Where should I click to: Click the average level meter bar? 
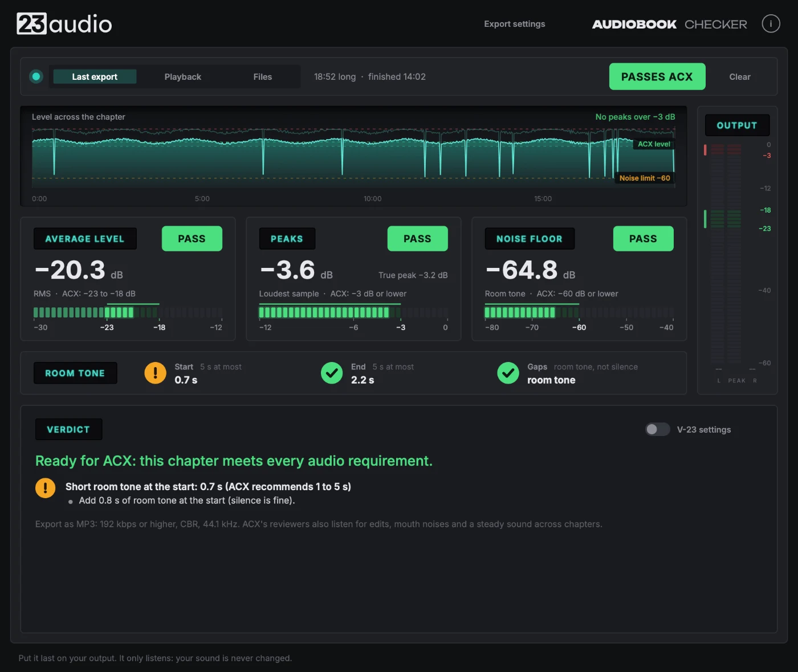(x=128, y=312)
